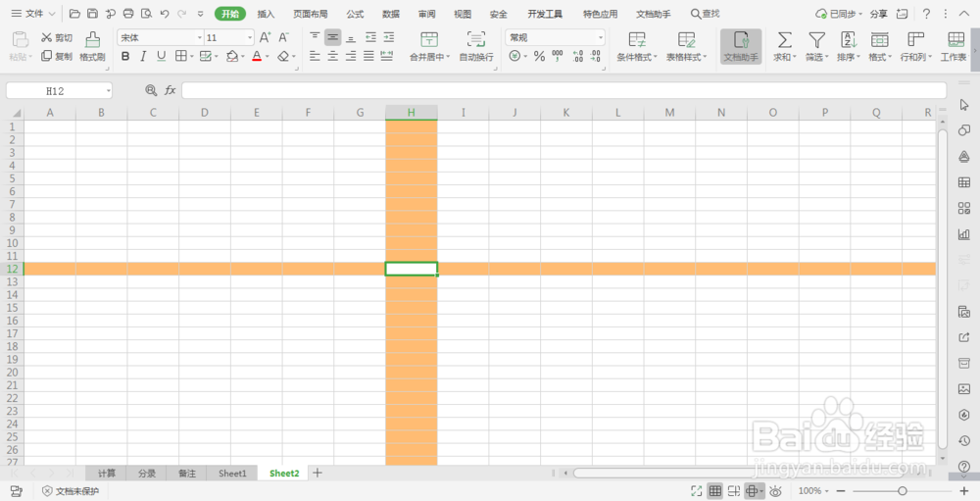Click the 查找 (Find) search button
Viewport: 980px width, 501px height.
tap(705, 14)
